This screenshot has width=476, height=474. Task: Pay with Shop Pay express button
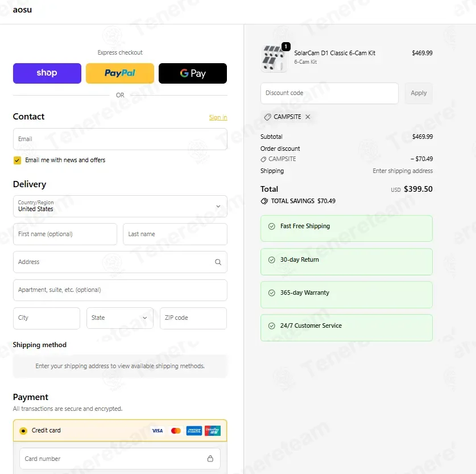(47, 73)
